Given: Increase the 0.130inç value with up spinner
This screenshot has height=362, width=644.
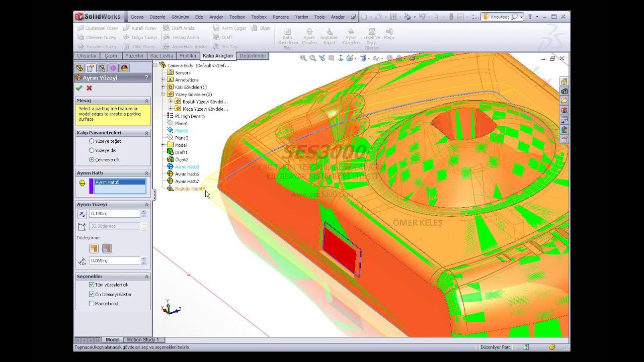Looking at the screenshot, I should coord(144,212).
